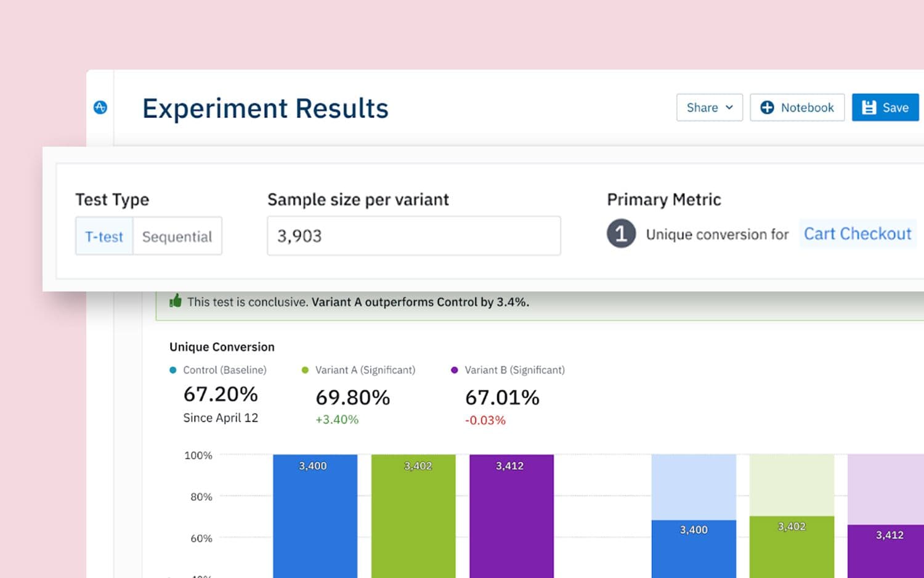Click the plus icon on Notebook button
Screen dimensions: 924x578
[x=767, y=107]
